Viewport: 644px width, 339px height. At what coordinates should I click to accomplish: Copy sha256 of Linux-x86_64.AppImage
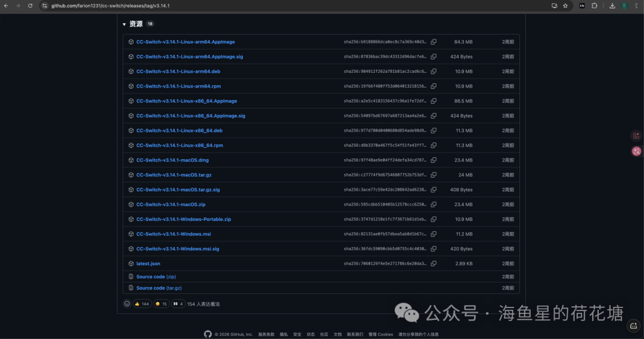434,101
